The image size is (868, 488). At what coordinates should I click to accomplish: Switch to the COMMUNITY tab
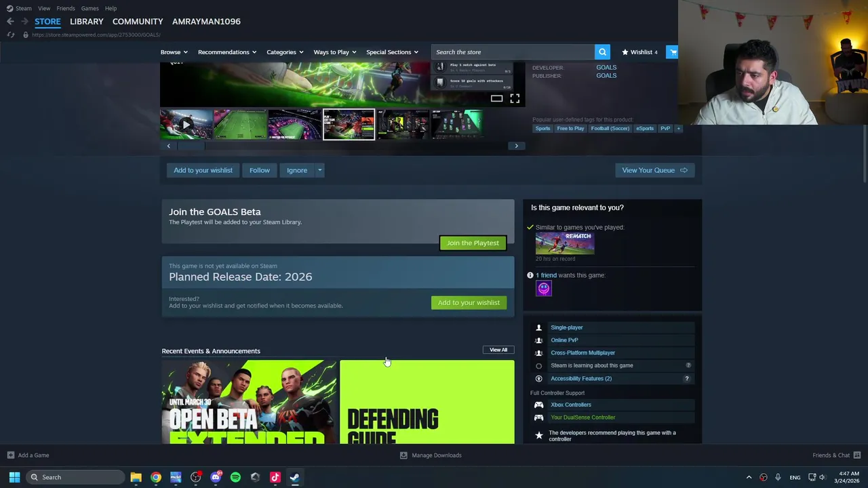(x=138, y=22)
